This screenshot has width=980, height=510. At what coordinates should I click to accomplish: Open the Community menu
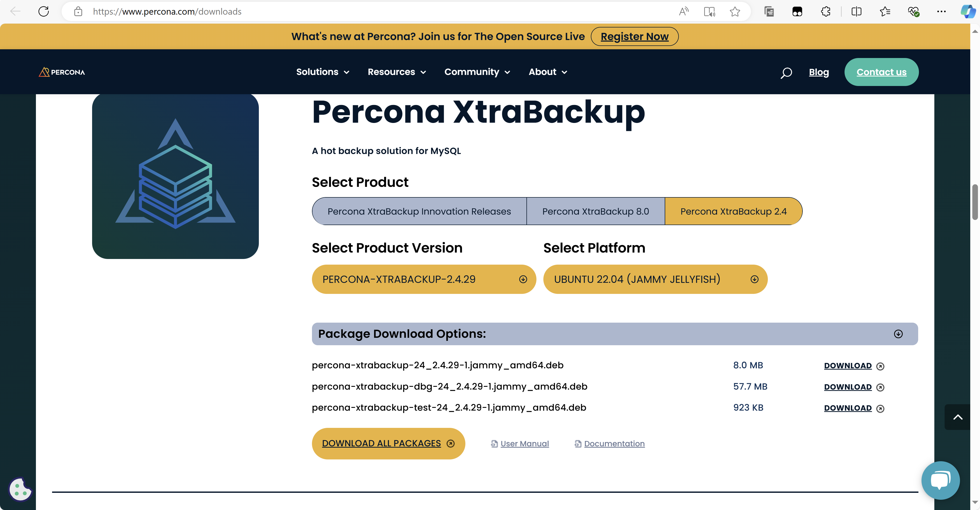coord(477,72)
